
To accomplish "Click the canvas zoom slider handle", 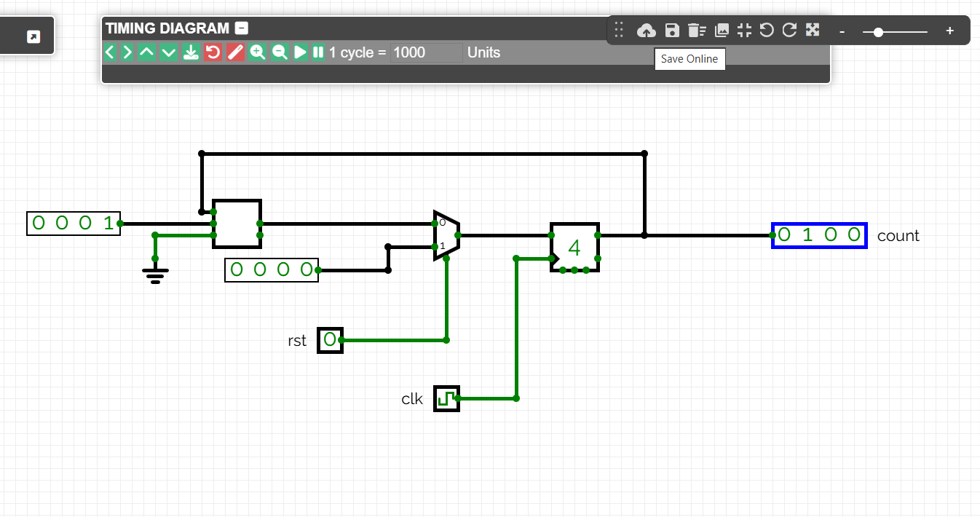I will 879,32.
